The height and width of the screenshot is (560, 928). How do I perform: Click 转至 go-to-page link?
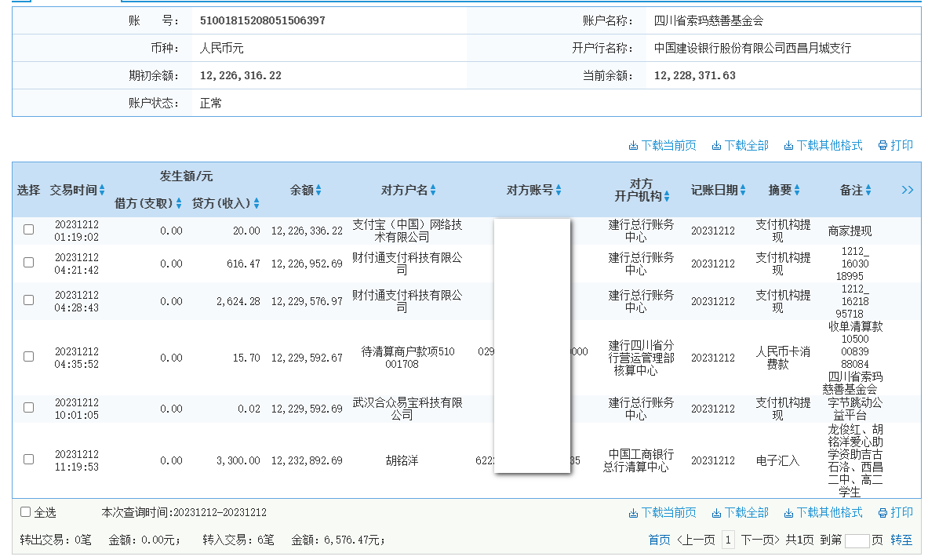901,540
